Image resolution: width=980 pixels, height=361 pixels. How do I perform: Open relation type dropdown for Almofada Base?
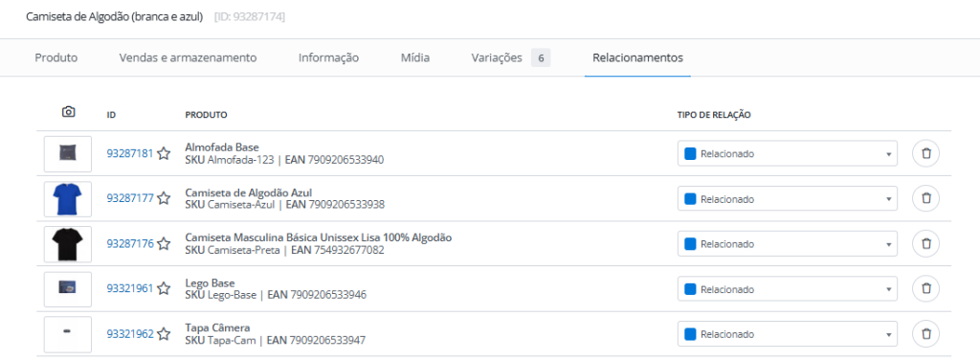(788, 153)
